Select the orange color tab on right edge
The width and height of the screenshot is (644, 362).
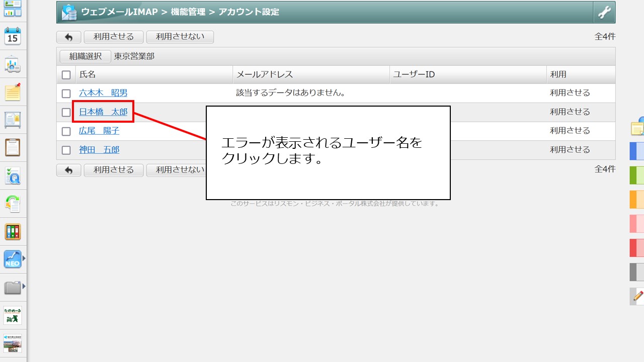pyautogui.click(x=637, y=200)
